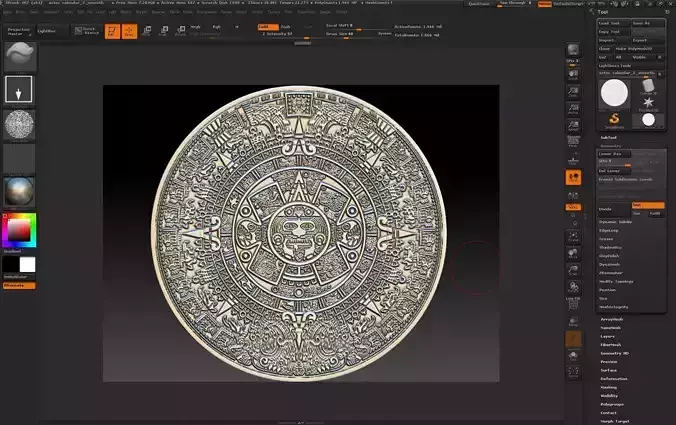Toggle the Floor grid icon
The height and width of the screenshot is (425, 676).
pos(573,160)
